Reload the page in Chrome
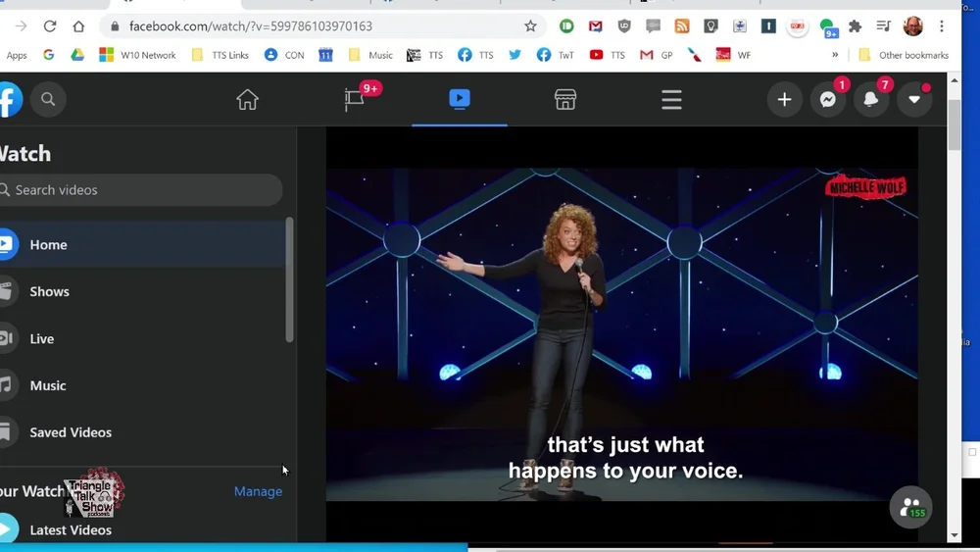The height and width of the screenshot is (552, 980). coord(50,26)
